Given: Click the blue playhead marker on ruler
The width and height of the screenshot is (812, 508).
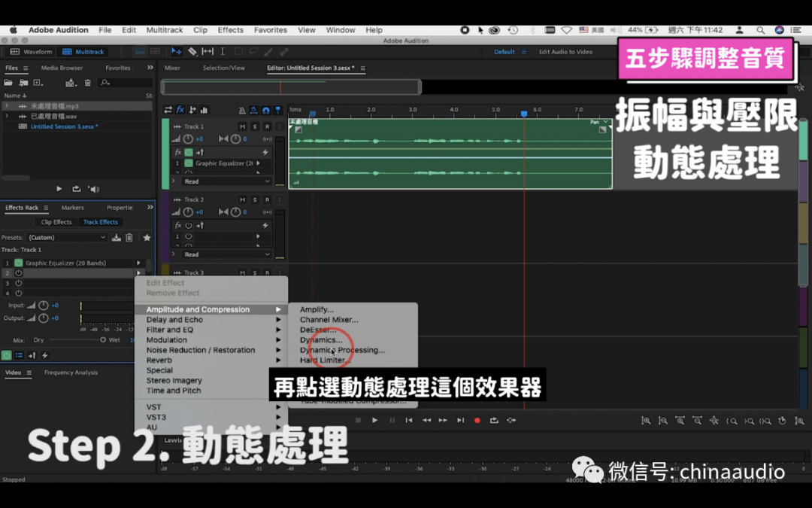Looking at the screenshot, I should point(524,114).
